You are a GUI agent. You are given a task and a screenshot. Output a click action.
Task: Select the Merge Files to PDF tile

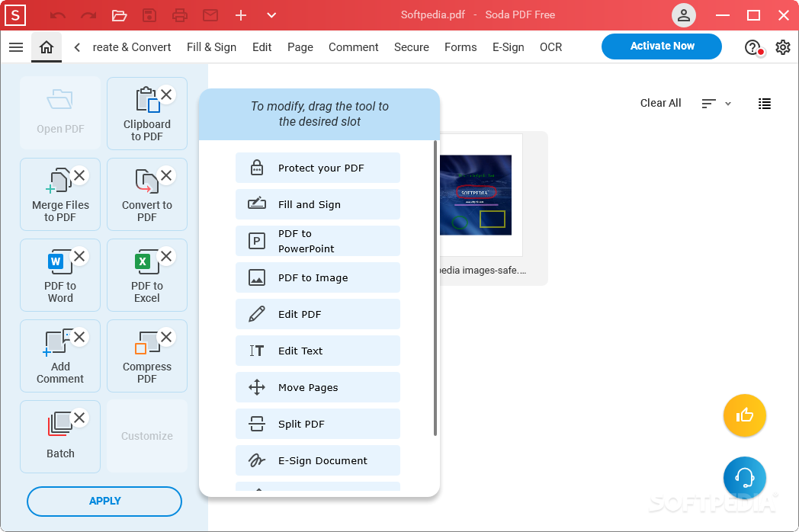pos(60,194)
